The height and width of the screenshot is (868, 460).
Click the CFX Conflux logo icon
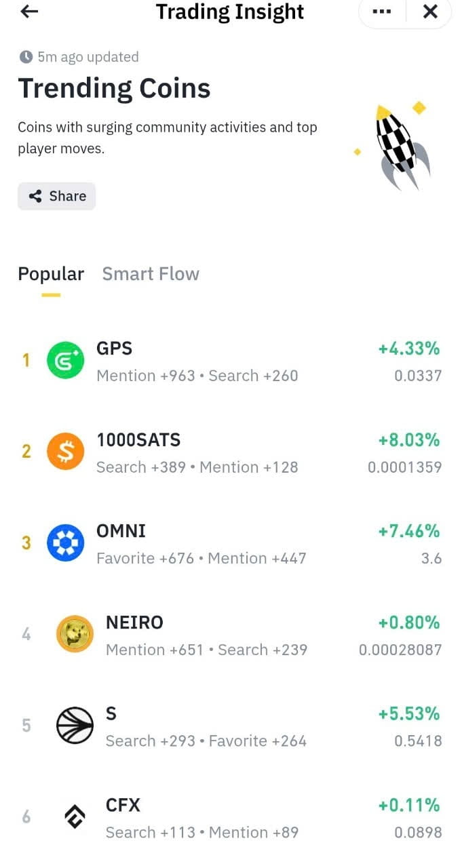[75, 817]
